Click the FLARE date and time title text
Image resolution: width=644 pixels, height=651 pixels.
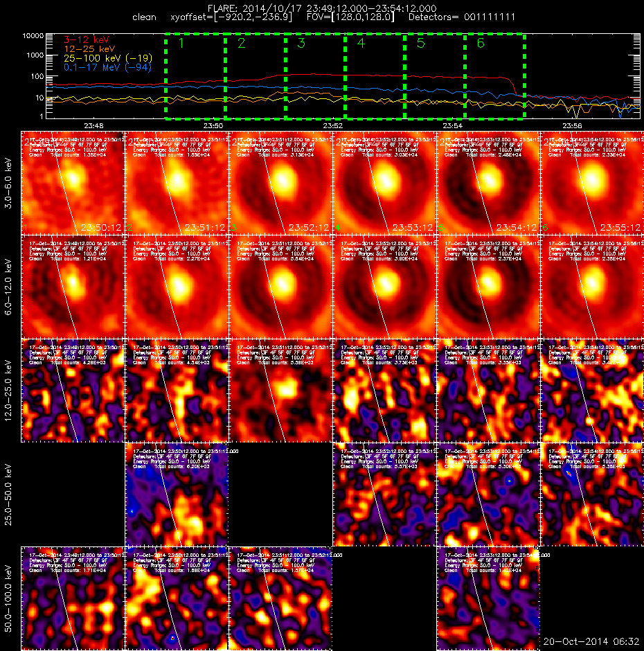pyautogui.click(x=322, y=8)
